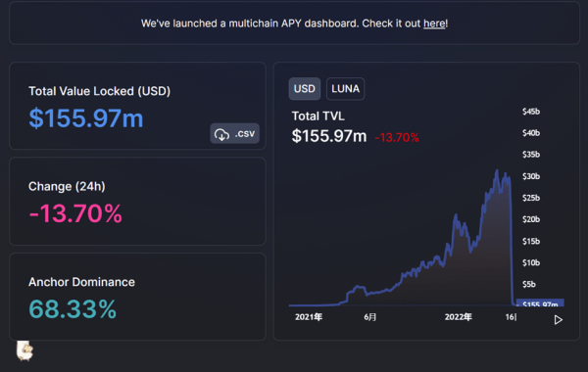
Task: Select the USD chart toggle
Action: pos(305,89)
